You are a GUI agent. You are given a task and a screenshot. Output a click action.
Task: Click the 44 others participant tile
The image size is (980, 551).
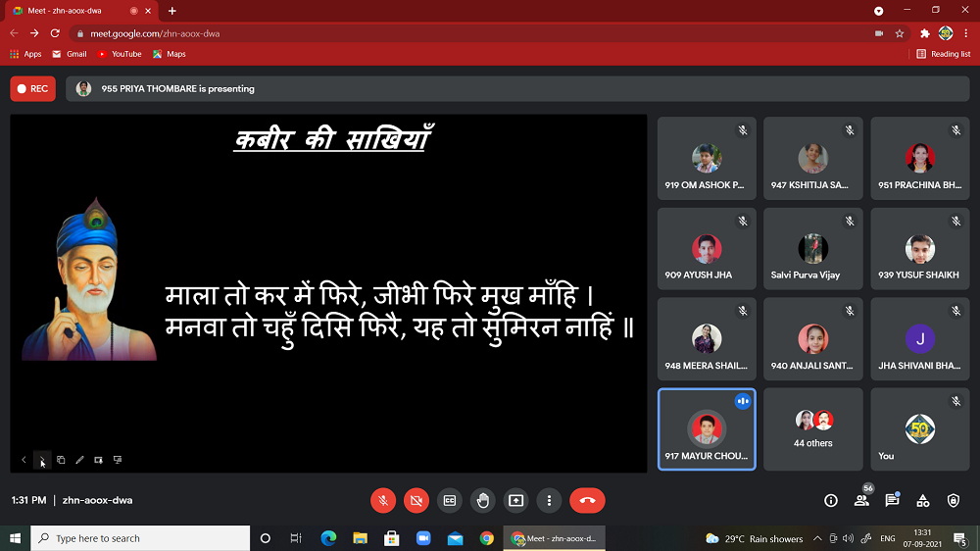(812, 429)
